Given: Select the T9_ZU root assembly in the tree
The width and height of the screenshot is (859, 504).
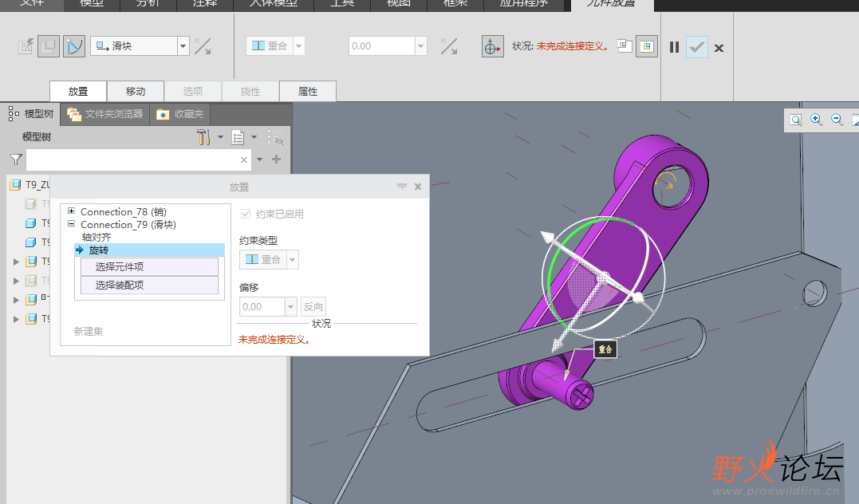Looking at the screenshot, I should 30,185.
